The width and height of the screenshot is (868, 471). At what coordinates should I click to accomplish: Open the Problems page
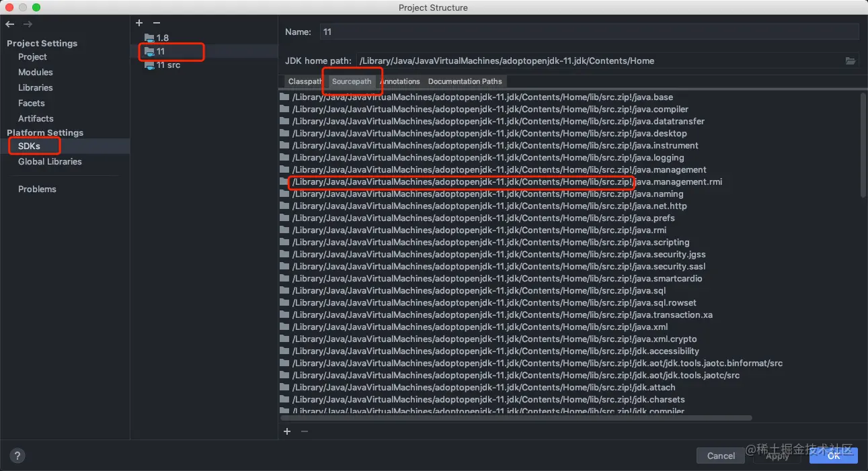pyautogui.click(x=37, y=189)
